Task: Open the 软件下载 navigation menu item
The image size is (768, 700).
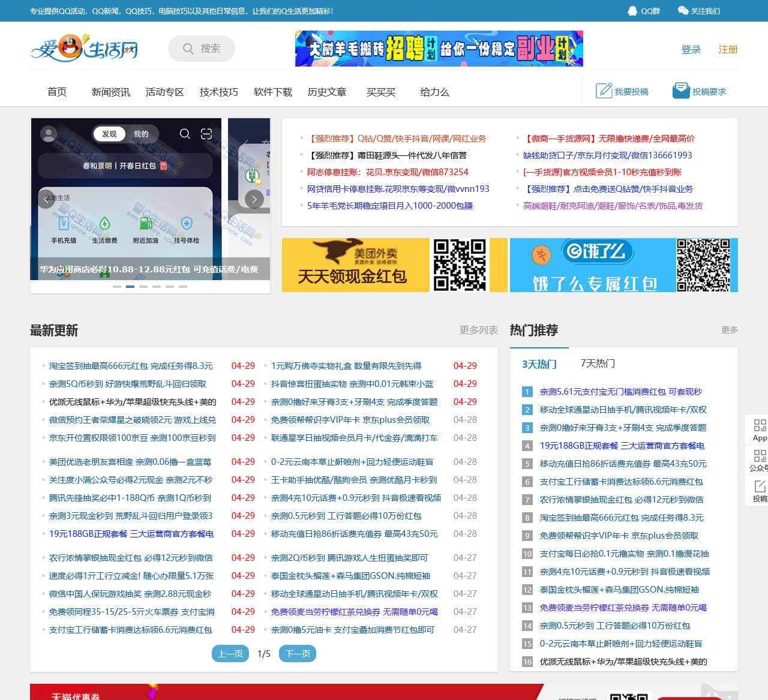Action: point(272,92)
